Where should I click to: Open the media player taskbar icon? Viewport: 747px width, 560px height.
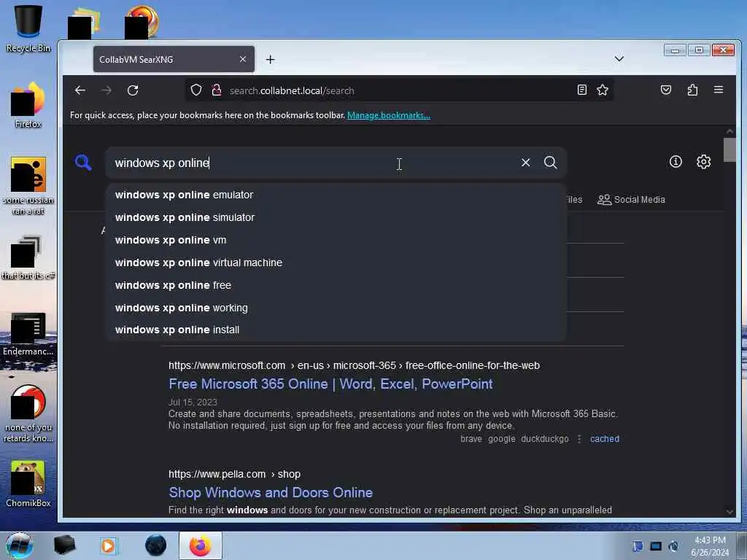[109, 545]
